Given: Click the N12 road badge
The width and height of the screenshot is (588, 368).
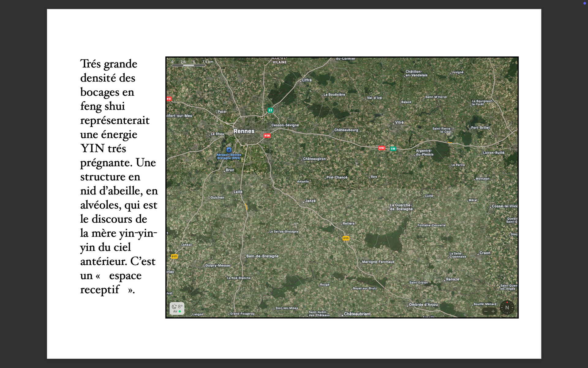Looking at the screenshot, I should click(169, 99).
